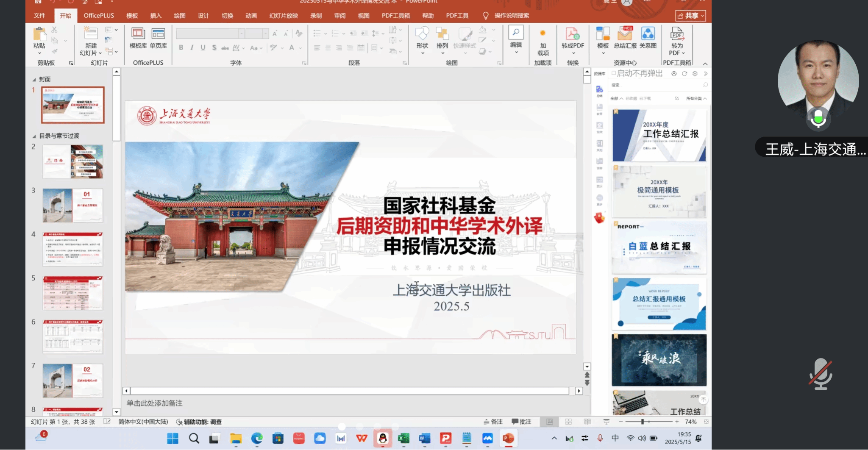Collapse the 封面 section in slide panel
The height and width of the screenshot is (450, 868).
click(x=34, y=80)
